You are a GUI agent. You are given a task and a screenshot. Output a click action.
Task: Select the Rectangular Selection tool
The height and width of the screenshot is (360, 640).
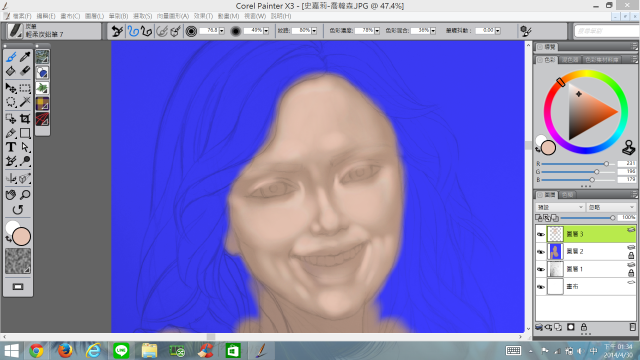pos(25,88)
